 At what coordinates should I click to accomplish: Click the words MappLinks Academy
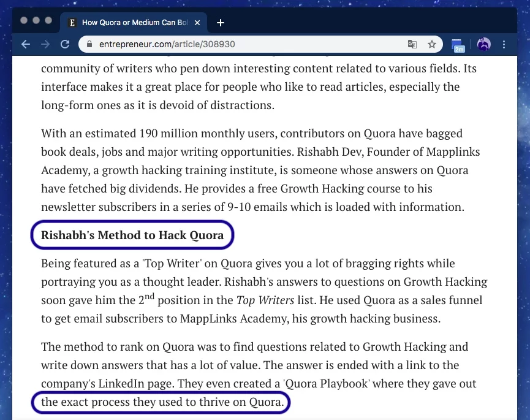(x=233, y=319)
